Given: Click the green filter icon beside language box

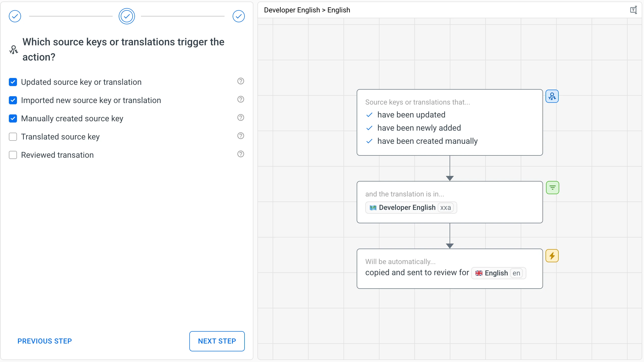Looking at the screenshot, I should pos(552,188).
